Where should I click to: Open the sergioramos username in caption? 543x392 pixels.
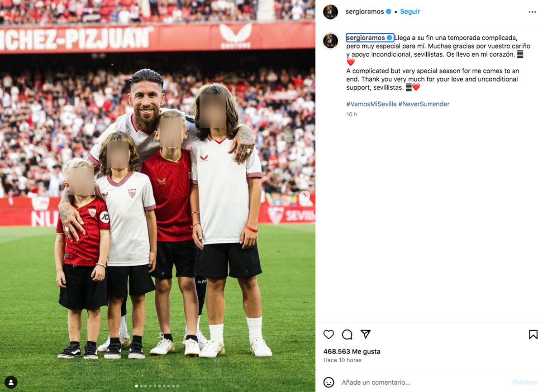pyautogui.click(x=366, y=38)
